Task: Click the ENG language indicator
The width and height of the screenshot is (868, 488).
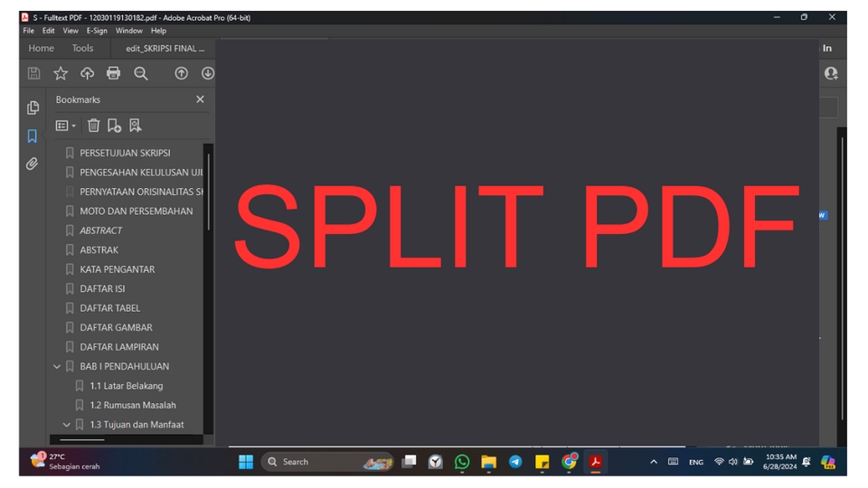Action: click(696, 462)
